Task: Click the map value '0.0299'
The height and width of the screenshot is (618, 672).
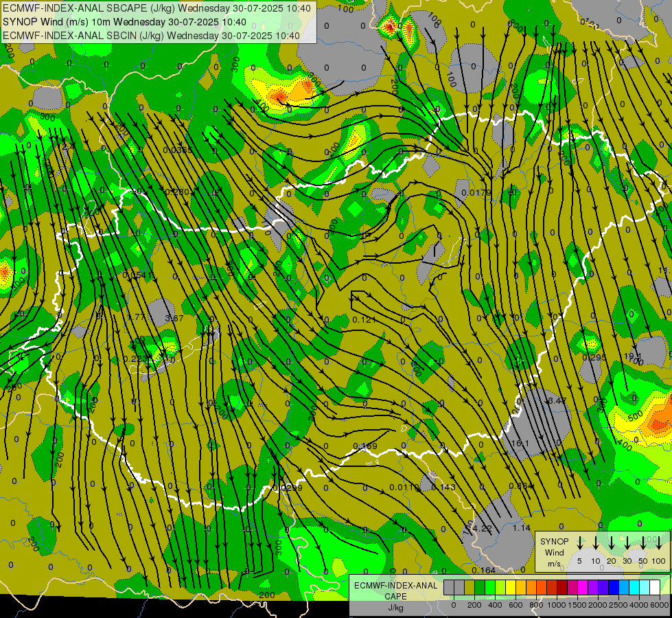Action: point(288,488)
